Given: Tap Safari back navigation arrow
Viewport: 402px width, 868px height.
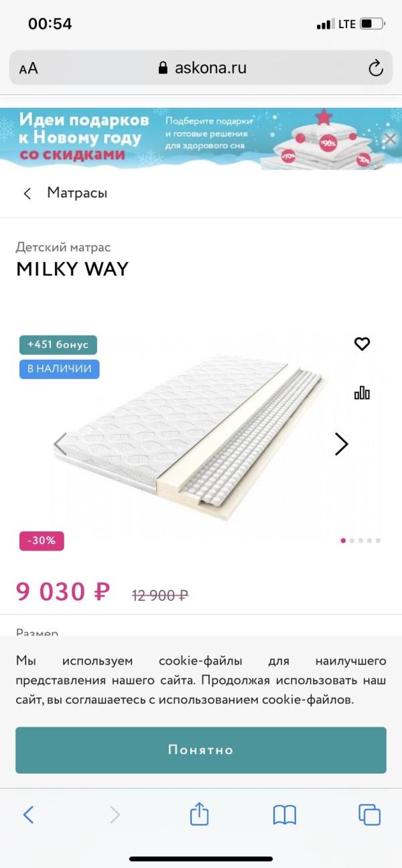Looking at the screenshot, I should (x=28, y=814).
